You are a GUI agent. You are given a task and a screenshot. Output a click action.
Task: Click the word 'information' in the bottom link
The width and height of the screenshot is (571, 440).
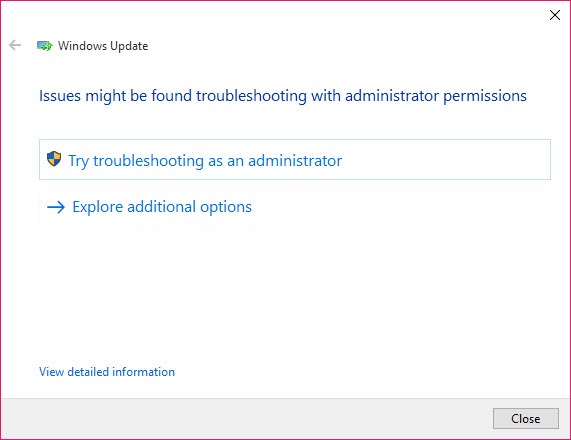[x=143, y=372]
